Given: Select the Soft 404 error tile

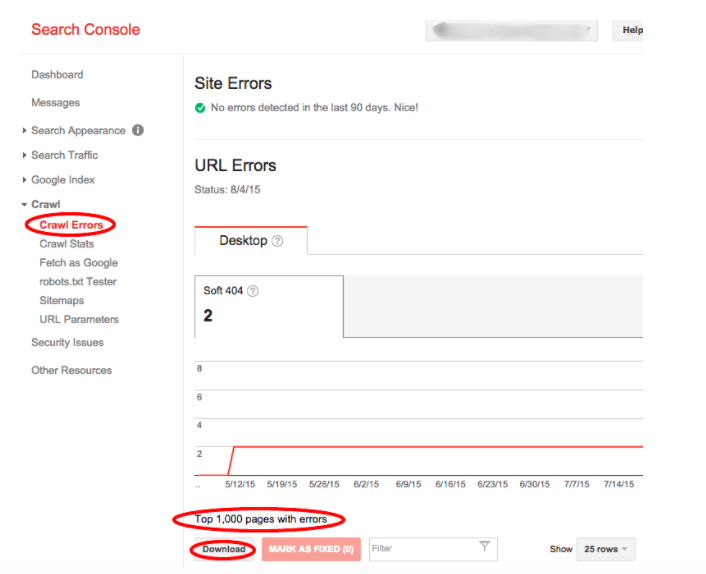Looking at the screenshot, I should point(269,307).
